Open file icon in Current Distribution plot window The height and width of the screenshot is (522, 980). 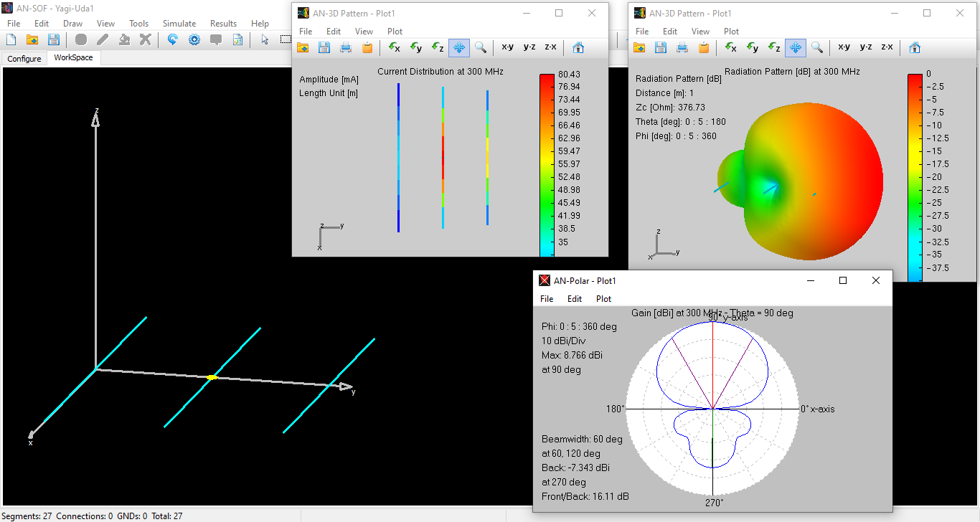coord(303,47)
